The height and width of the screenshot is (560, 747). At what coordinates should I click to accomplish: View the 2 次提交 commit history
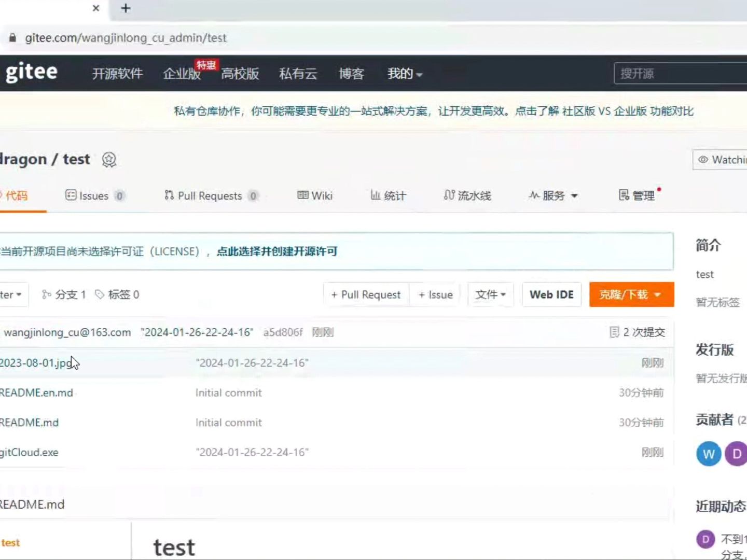[638, 332]
